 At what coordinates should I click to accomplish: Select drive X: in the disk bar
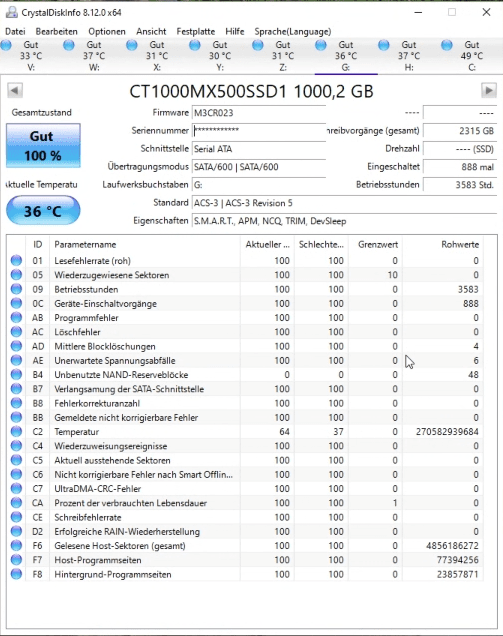coord(157,56)
